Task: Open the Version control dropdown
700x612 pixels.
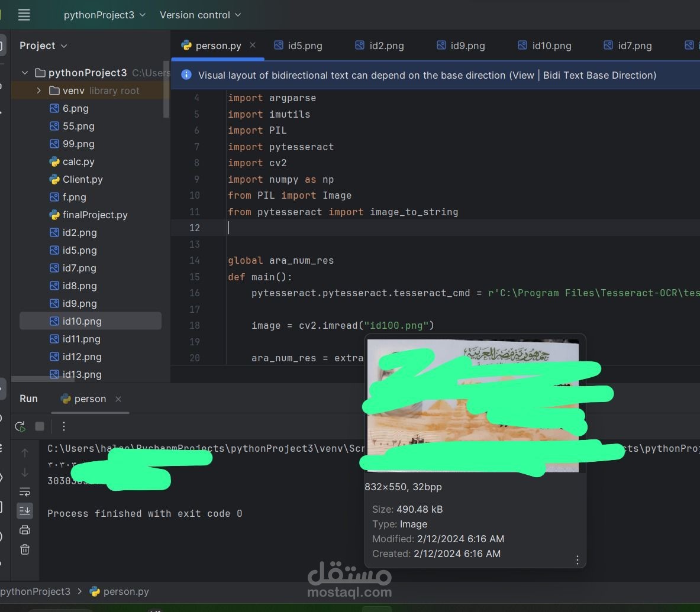Action: (200, 15)
